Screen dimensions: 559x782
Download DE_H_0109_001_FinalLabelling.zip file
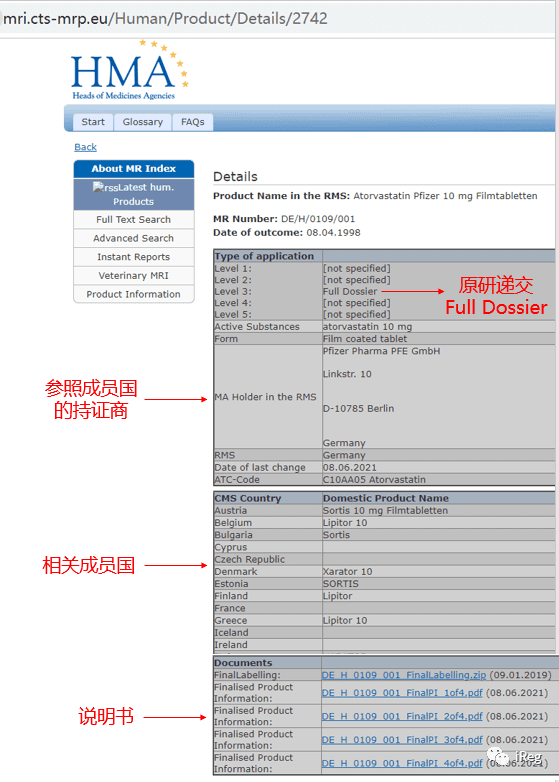[x=404, y=675]
